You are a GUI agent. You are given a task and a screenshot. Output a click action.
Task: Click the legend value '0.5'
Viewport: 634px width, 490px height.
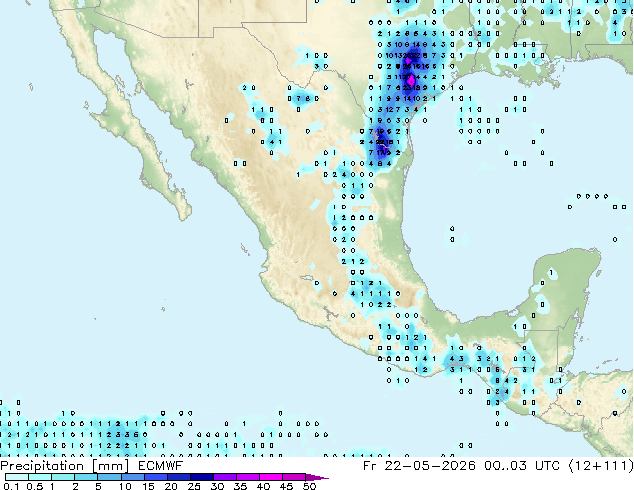34,486
